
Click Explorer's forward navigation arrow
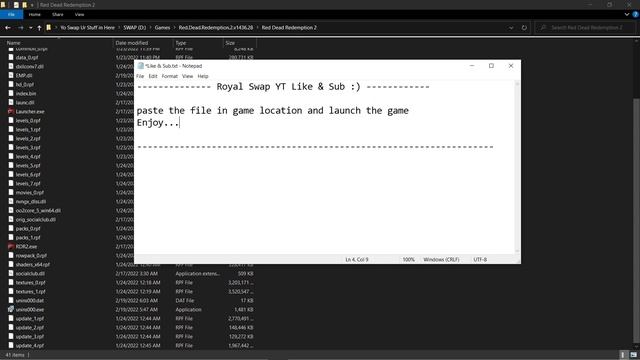pos(20,28)
